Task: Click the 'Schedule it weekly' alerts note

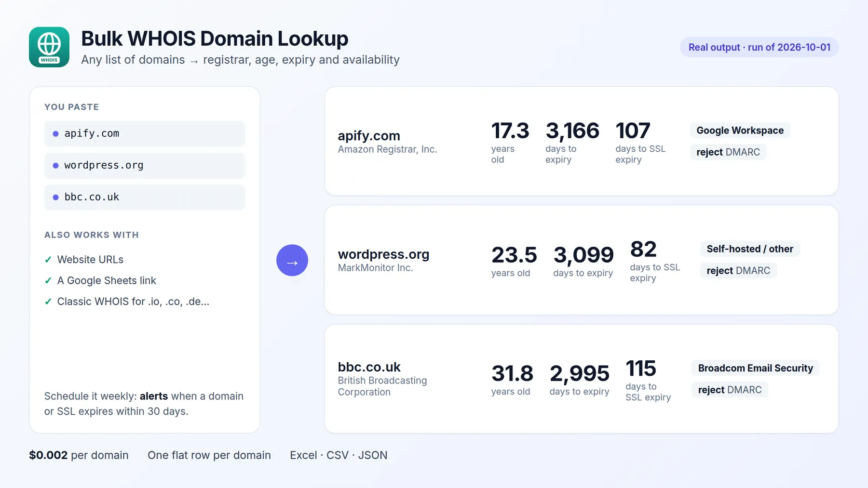Action: pyautogui.click(x=144, y=404)
